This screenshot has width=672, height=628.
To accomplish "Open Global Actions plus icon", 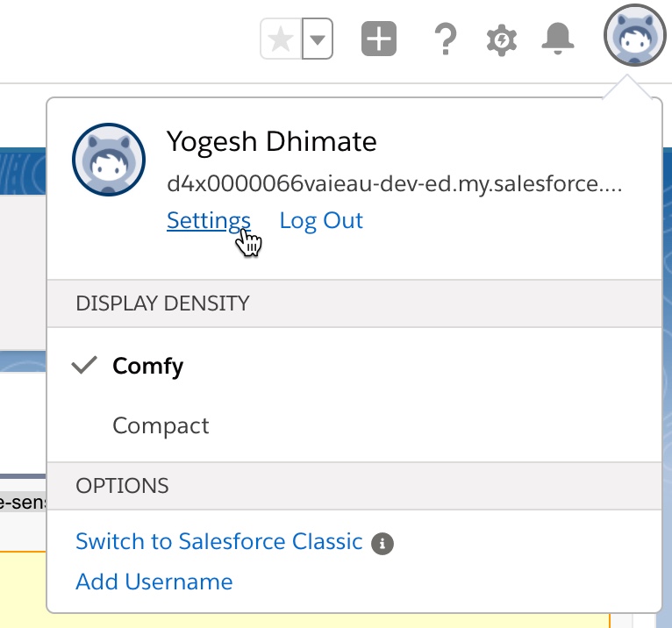I will (x=379, y=39).
